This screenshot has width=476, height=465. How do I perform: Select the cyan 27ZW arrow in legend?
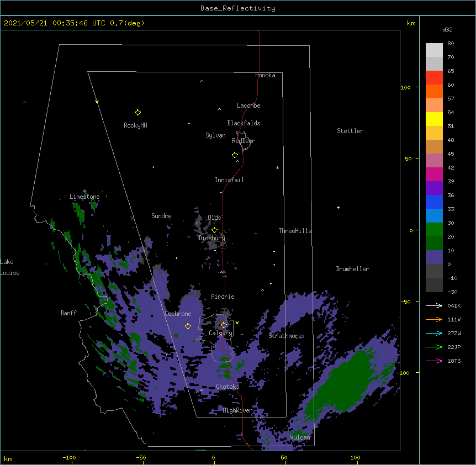tap(434, 333)
